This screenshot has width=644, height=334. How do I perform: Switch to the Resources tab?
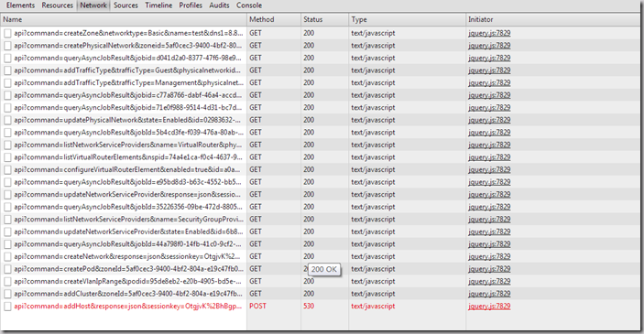(57, 5)
